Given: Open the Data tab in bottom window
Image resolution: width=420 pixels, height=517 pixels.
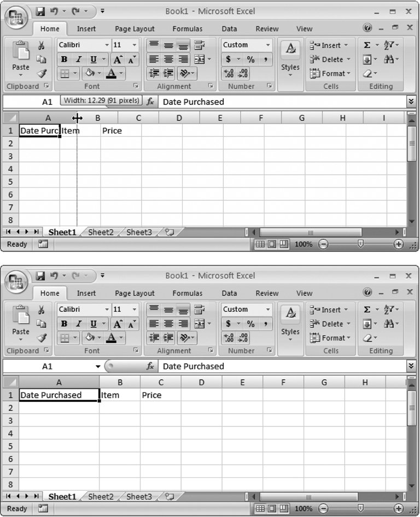Looking at the screenshot, I should tap(229, 293).
